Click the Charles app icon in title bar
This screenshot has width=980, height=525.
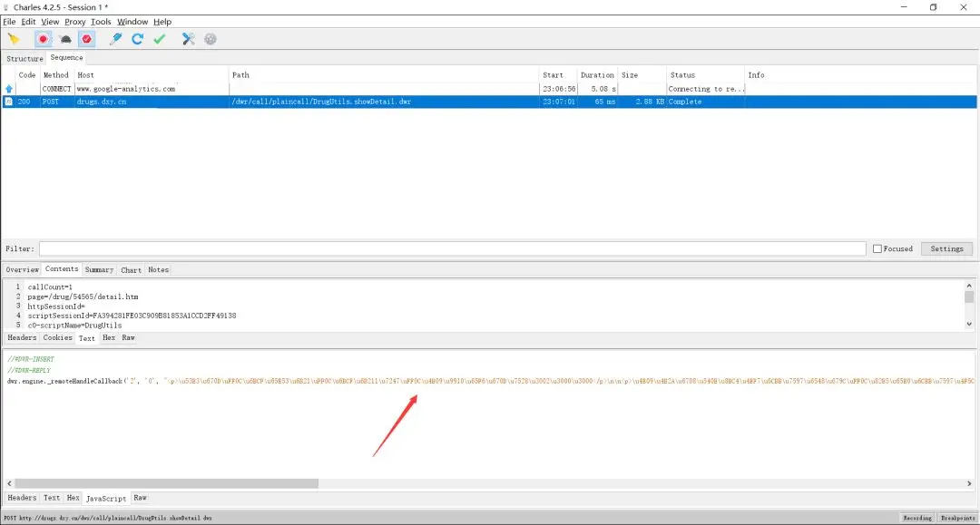point(6,7)
